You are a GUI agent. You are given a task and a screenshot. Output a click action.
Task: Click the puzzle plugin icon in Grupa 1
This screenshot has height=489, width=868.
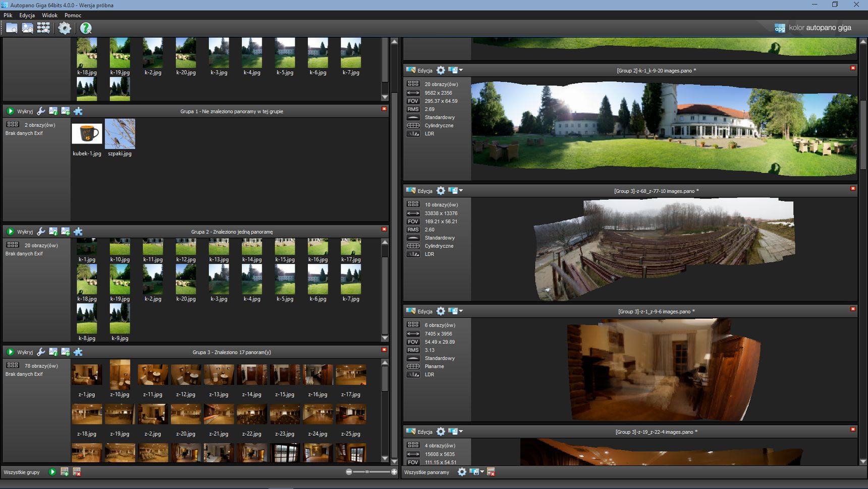click(78, 111)
